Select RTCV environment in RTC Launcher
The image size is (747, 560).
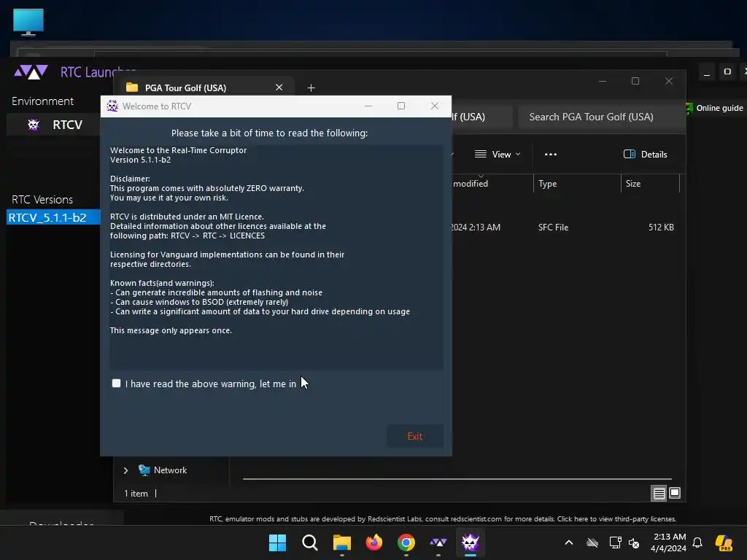(x=53, y=125)
